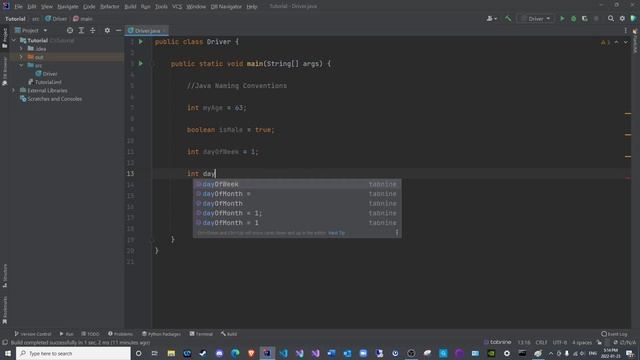Toggle the Project side tool window button
Viewport: 640px width, 360px height.
5,38
